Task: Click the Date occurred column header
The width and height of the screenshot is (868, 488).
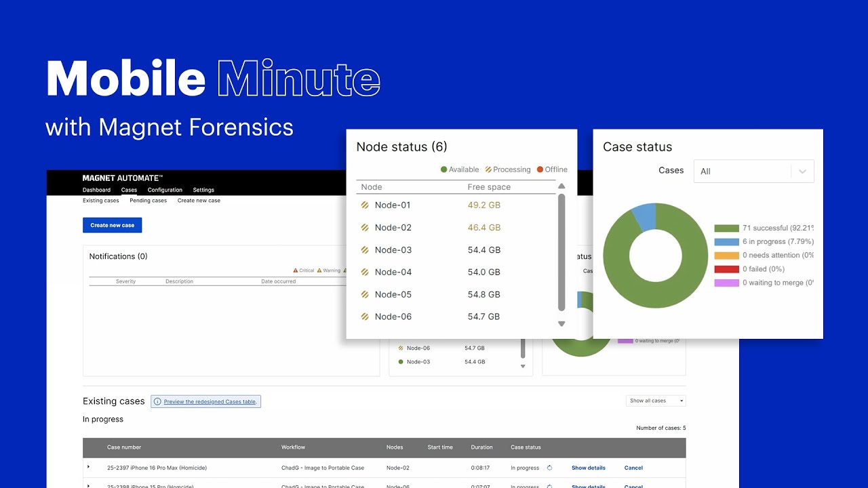Action: coord(279,281)
